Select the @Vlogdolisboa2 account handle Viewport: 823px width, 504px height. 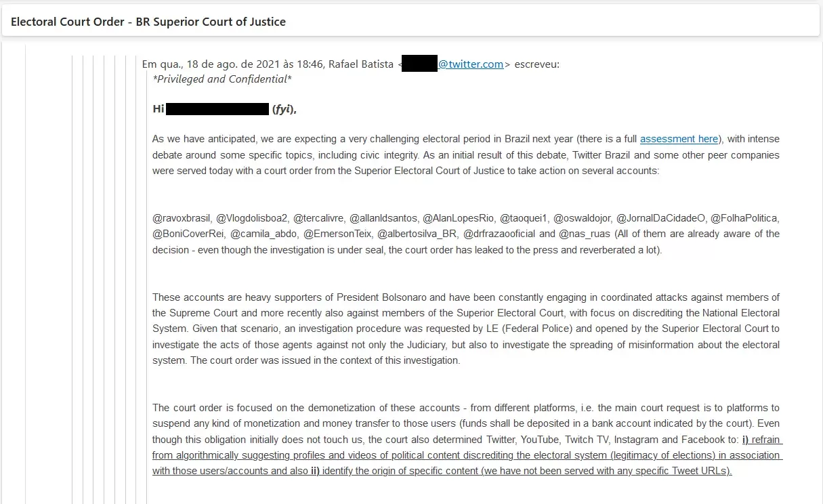pos(252,218)
